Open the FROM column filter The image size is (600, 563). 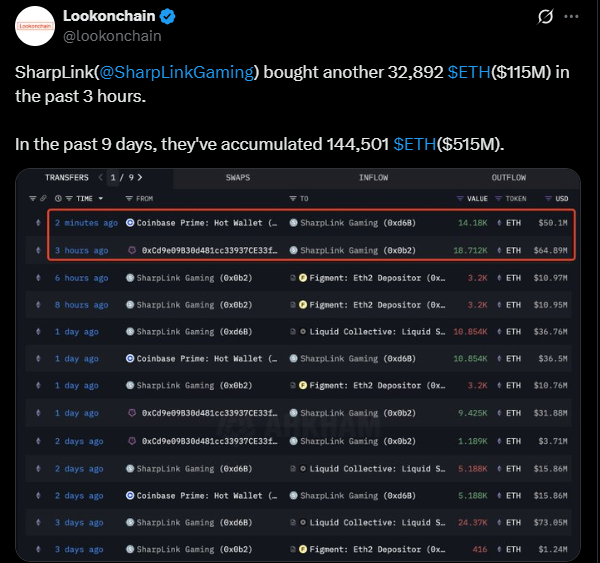(129, 199)
